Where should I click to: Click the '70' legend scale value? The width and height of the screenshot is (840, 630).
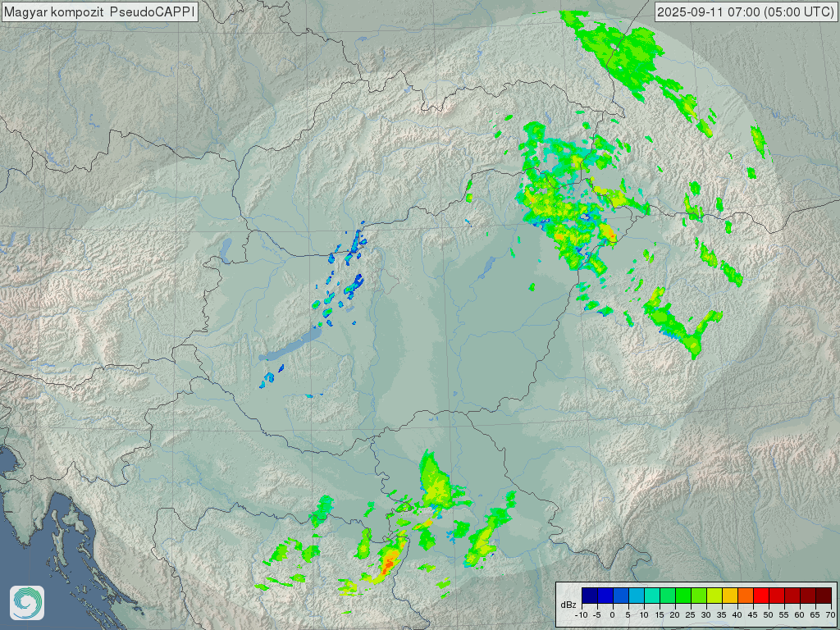tap(830, 615)
